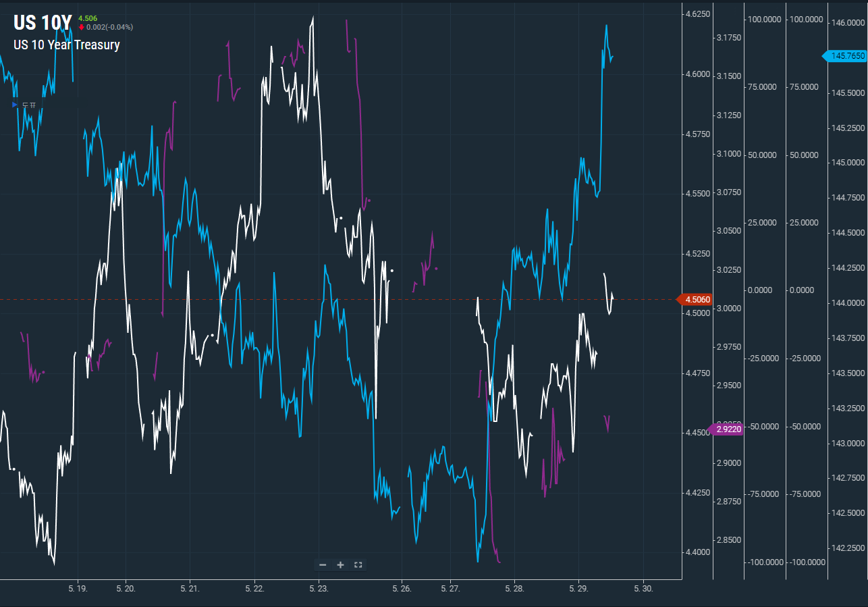Click the green 4.506 current yield value

coord(88,18)
